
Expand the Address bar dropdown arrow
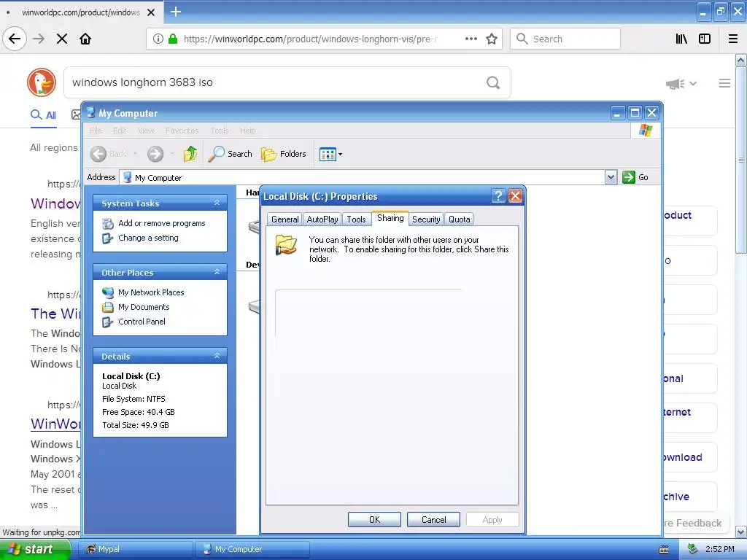point(611,178)
